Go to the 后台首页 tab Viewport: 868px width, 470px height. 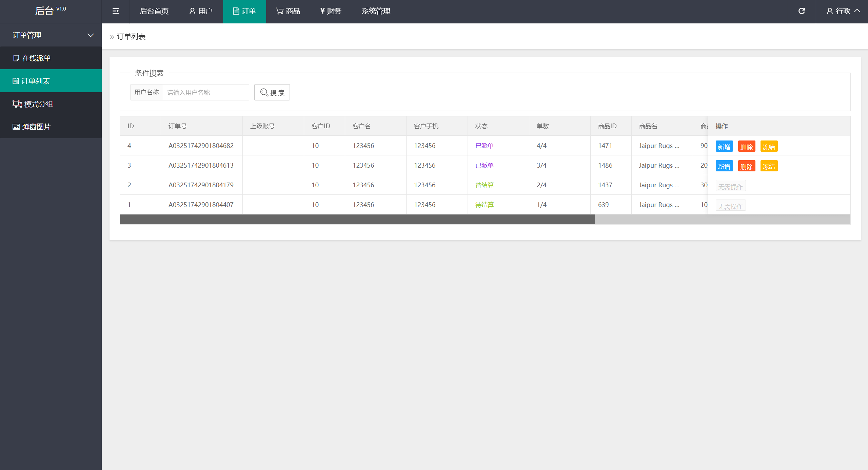click(154, 11)
